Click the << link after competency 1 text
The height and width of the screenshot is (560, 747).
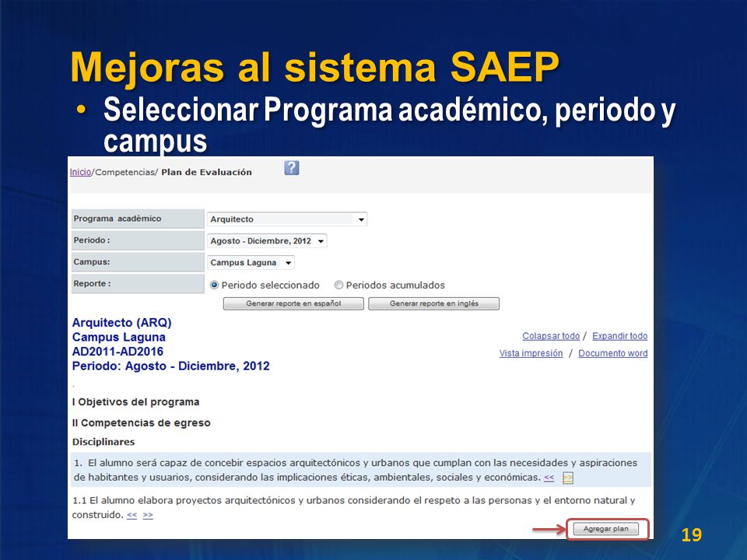point(549,477)
